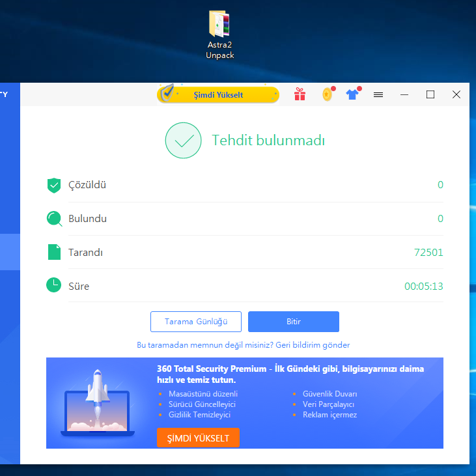Open the hamburger main menu
This screenshot has height=476, width=476.
378,94
